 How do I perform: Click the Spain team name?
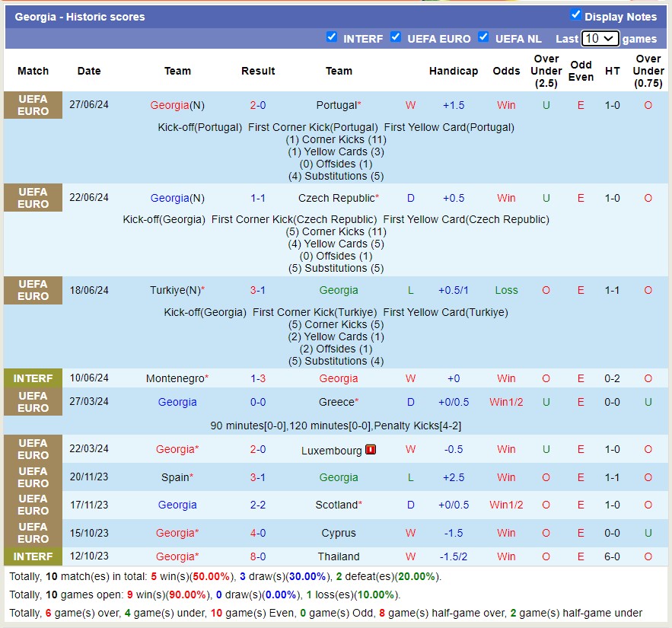pyautogui.click(x=175, y=477)
